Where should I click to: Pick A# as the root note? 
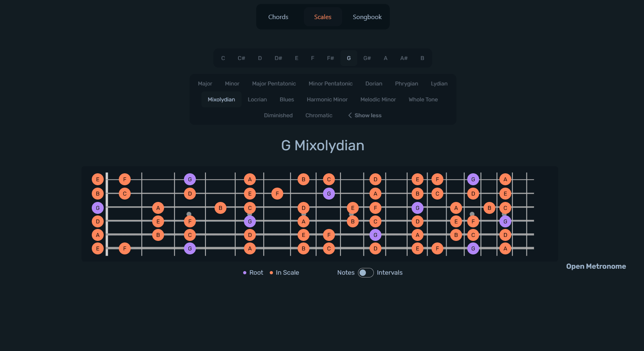tap(404, 58)
